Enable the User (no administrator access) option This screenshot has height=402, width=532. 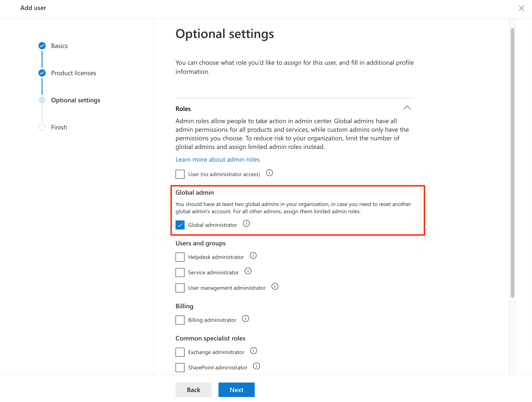pos(180,174)
